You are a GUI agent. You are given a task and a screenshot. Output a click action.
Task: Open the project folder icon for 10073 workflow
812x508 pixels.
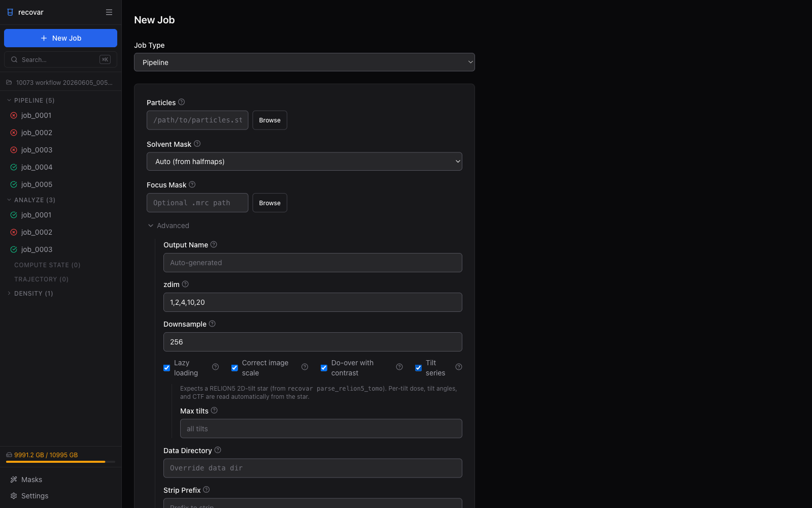(9, 82)
